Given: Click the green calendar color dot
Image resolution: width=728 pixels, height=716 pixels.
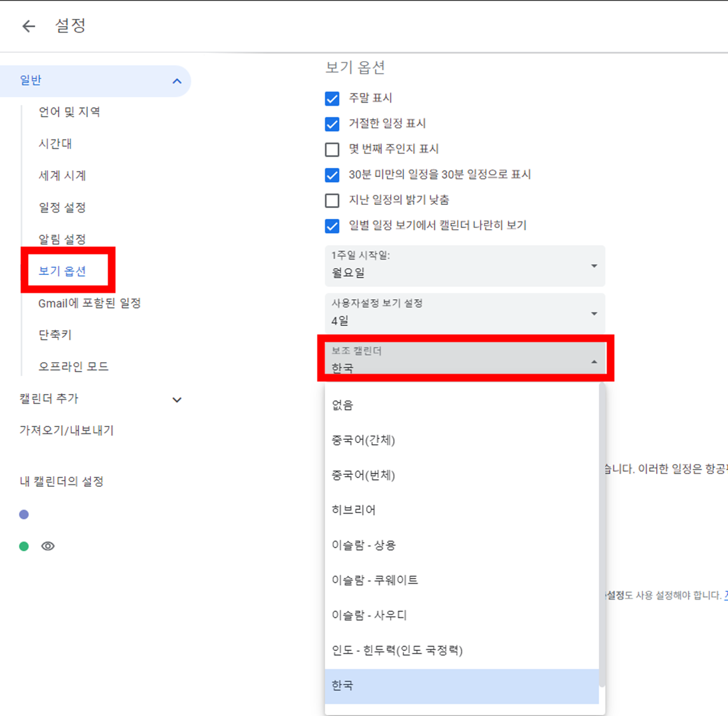Looking at the screenshot, I should tap(24, 546).
